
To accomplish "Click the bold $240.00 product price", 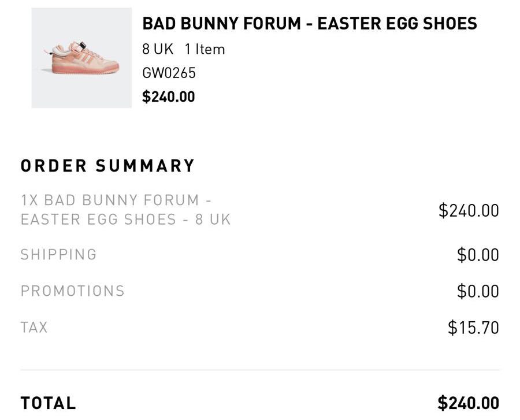I will click(169, 97).
